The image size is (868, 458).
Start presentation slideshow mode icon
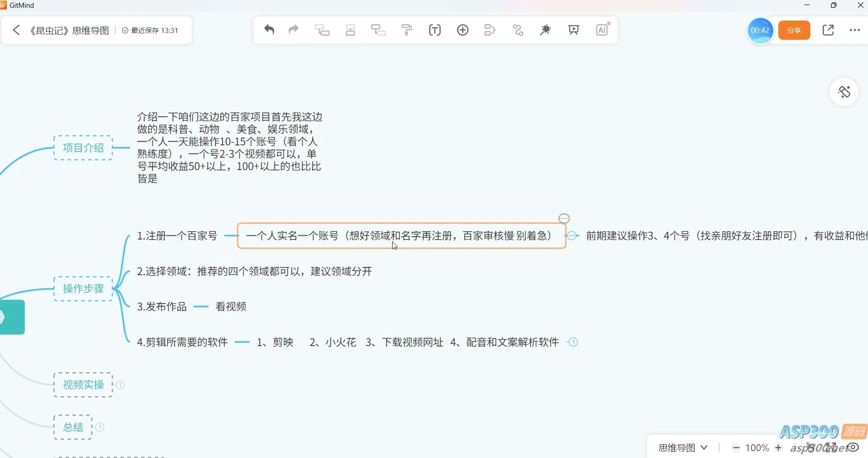point(573,30)
